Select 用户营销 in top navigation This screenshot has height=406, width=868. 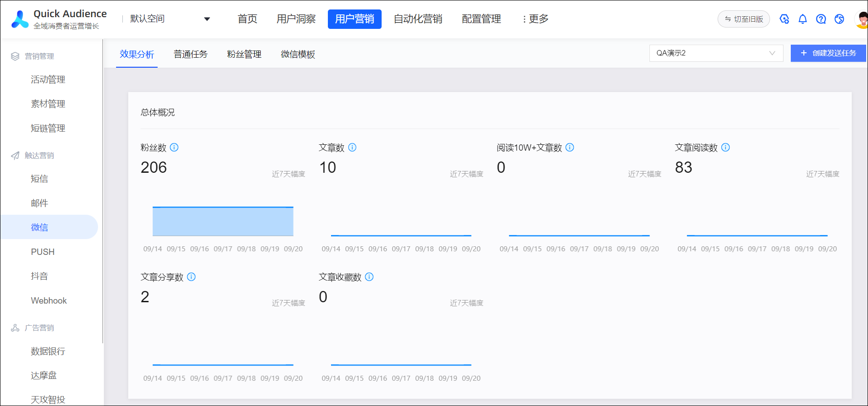click(355, 19)
